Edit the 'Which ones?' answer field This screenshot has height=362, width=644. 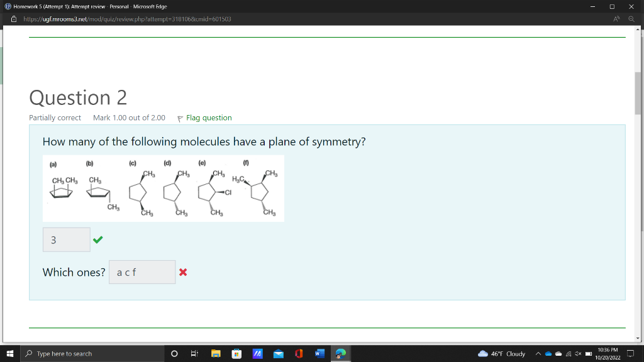[142, 272]
